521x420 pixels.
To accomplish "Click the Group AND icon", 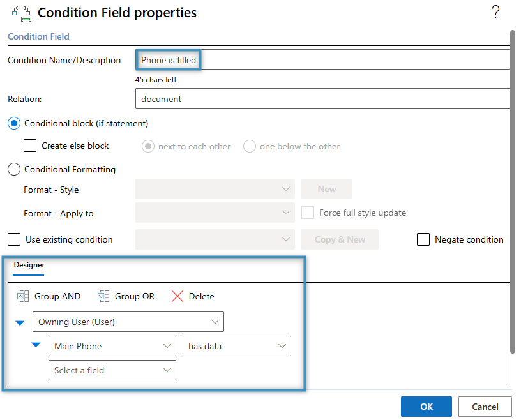I will click(23, 296).
